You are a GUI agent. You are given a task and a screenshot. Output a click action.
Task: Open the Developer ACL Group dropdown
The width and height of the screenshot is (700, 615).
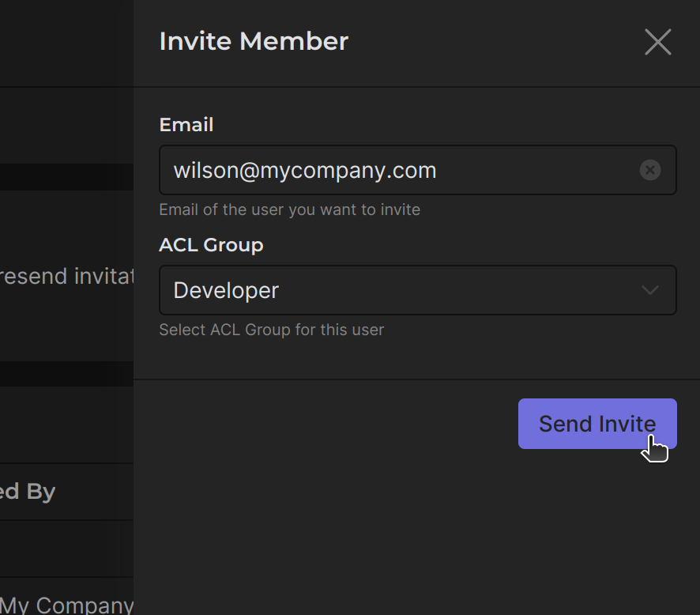coord(417,290)
